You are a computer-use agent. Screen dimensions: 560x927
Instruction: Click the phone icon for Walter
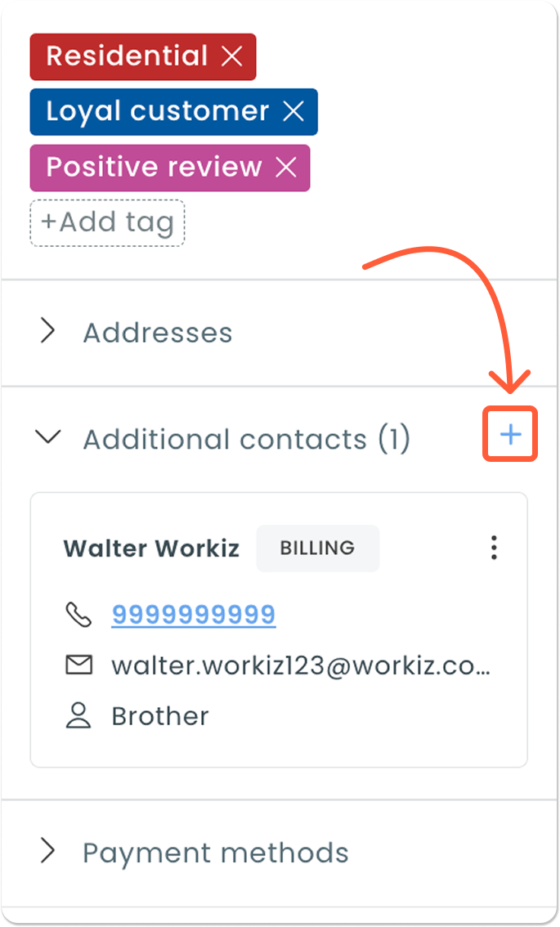coord(78,615)
